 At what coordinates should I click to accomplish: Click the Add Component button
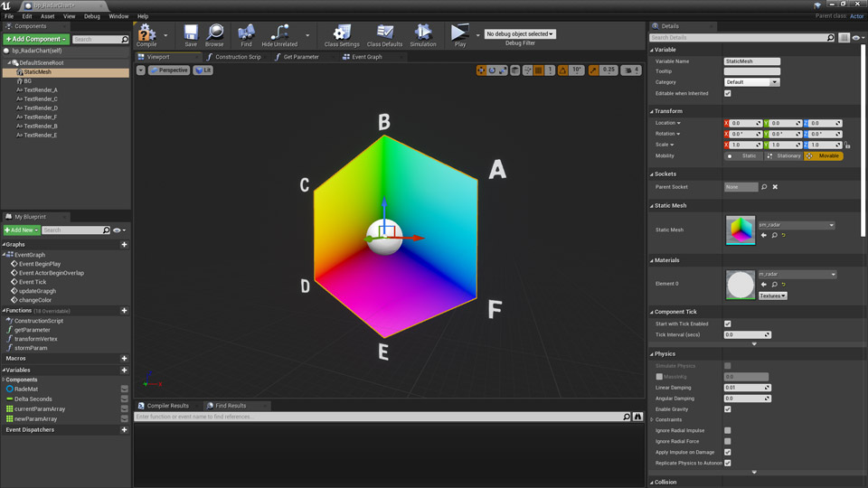point(36,39)
